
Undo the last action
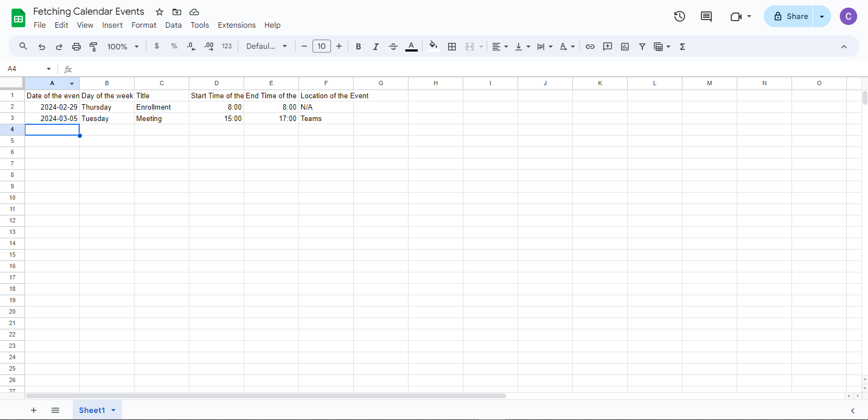point(42,47)
